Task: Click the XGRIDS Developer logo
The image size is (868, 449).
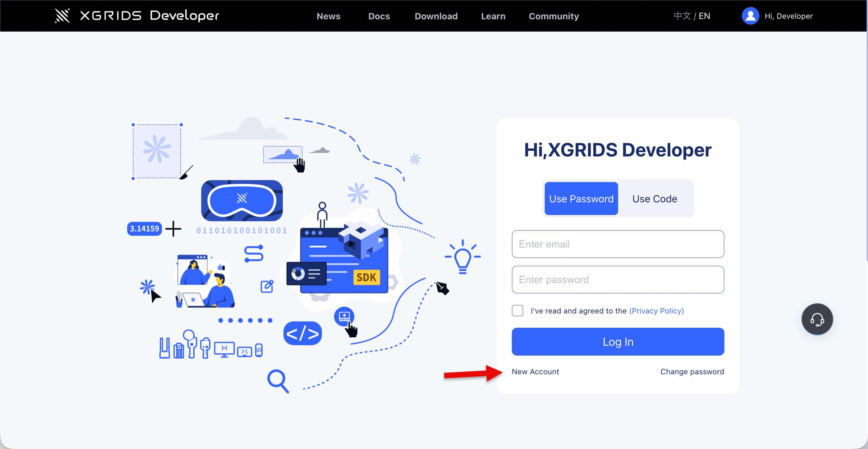Action: click(137, 16)
